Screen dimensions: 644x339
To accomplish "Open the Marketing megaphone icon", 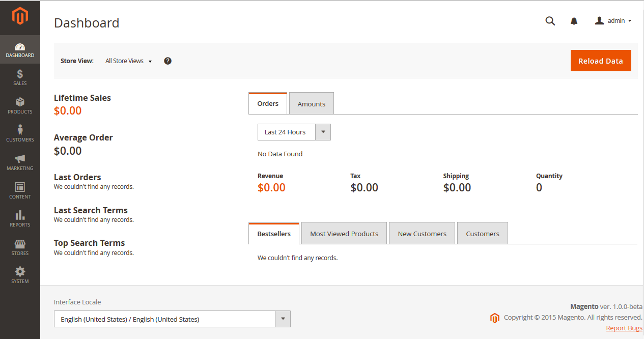I will [x=20, y=159].
